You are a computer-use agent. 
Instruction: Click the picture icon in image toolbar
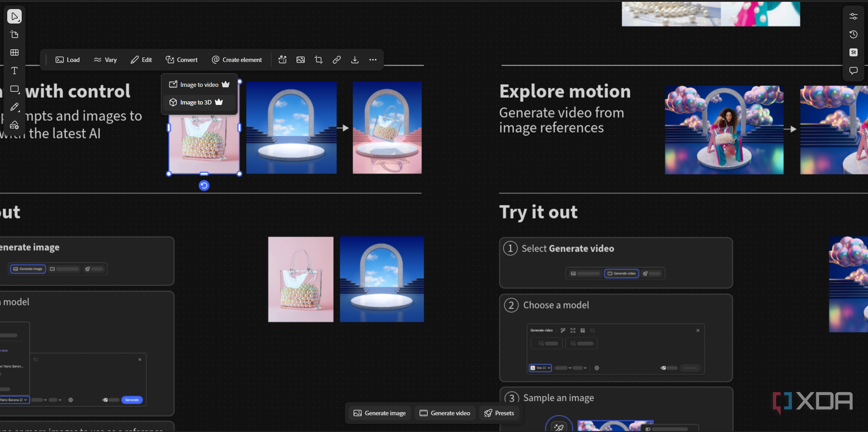pyautogui.click(x=301, y=60)
